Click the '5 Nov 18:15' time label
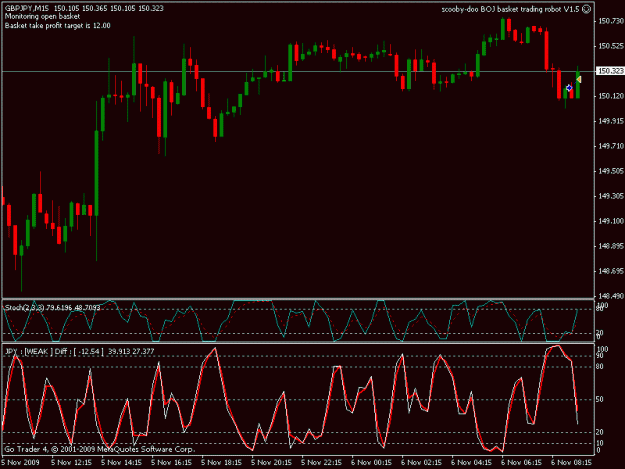Viewport: 625px width, 469px height. (x=221, y=463)
